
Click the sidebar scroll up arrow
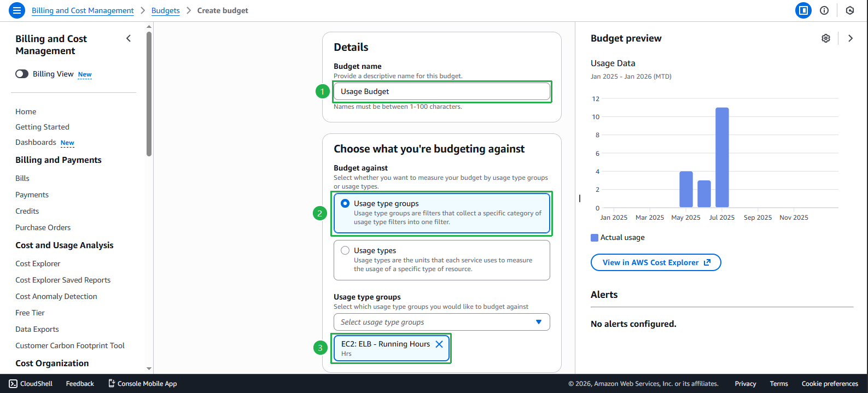[x=149, y=26]
